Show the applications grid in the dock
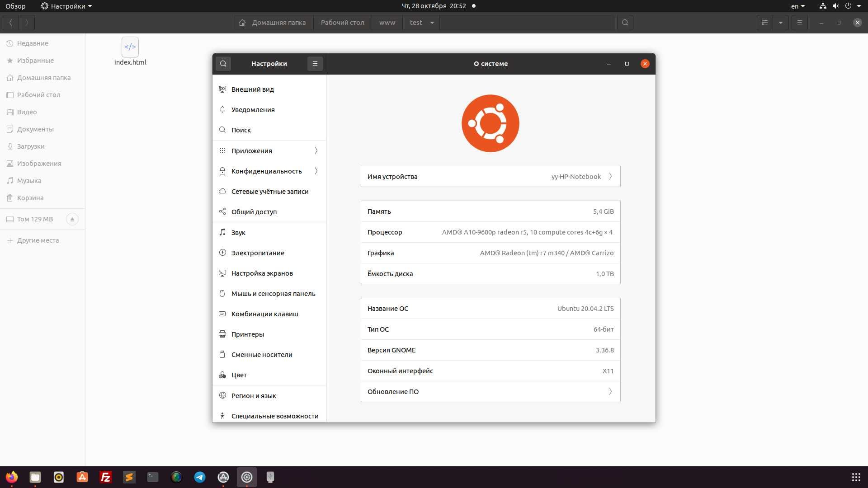868x488 pixels. pos(856,477)
